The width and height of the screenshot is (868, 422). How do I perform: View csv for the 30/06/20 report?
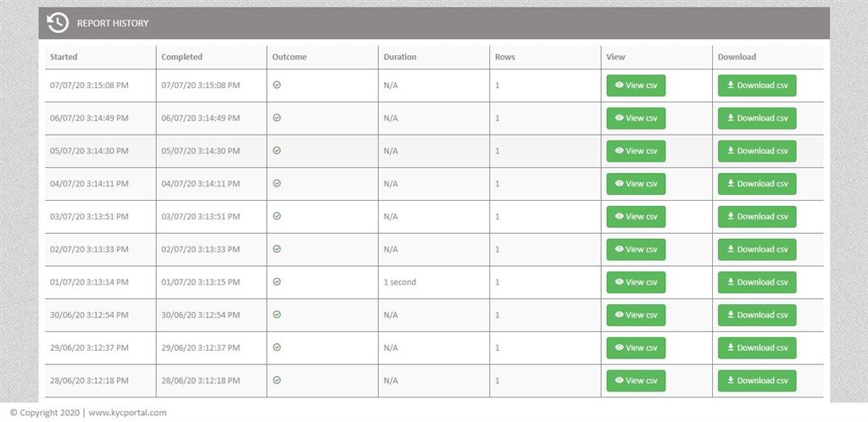(x=636, y=315)
